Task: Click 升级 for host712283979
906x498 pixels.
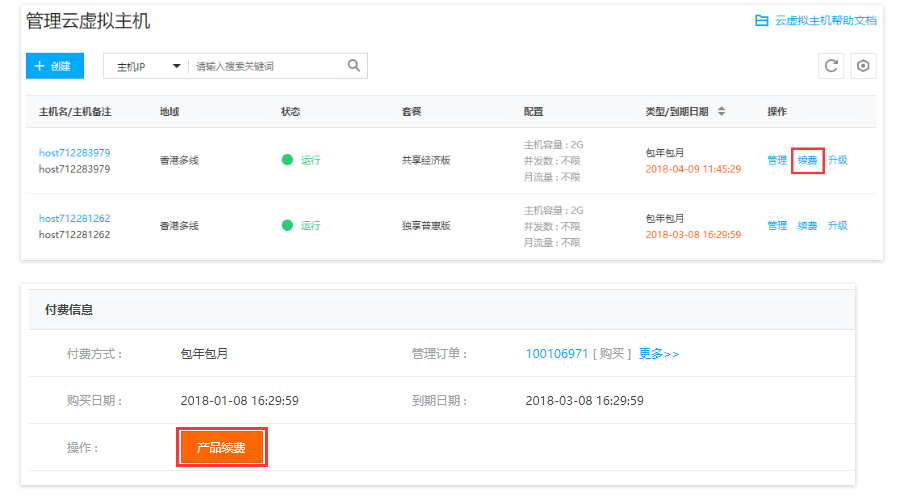Action: click(838, 160)
